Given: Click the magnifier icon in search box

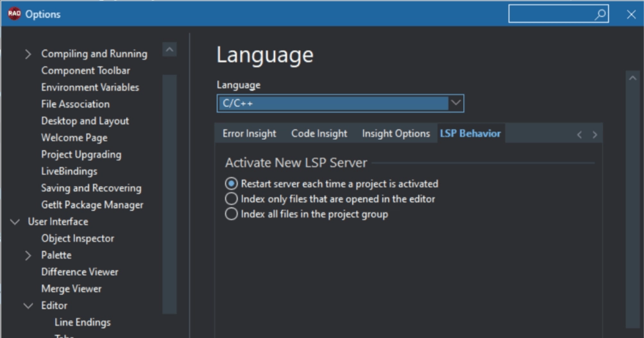Looking at the screenshot, I should click(x=600, y=14).
